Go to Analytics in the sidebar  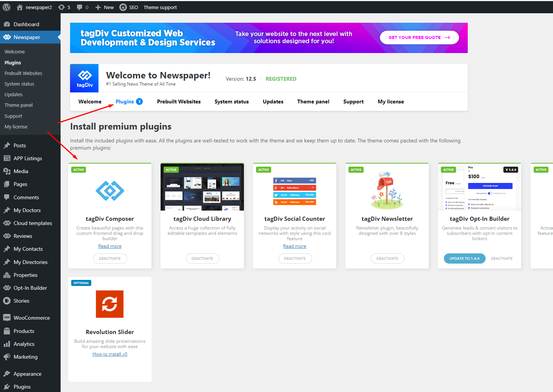click(24, 344)
